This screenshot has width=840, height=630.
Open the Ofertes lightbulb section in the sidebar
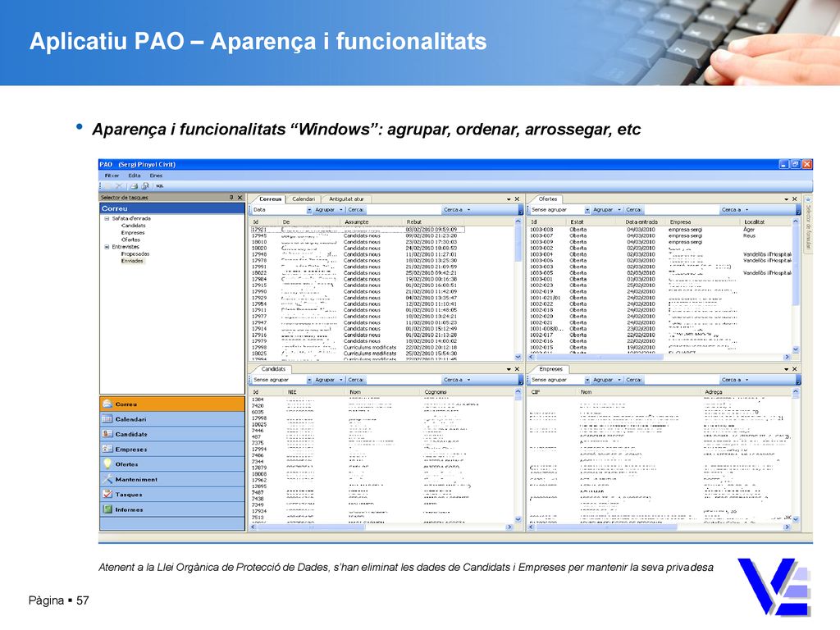point(172,464)
